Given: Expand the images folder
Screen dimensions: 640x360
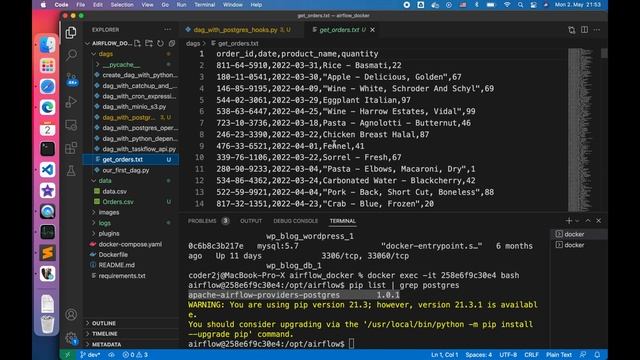Looking at the screenshot, I should [94, 212].
